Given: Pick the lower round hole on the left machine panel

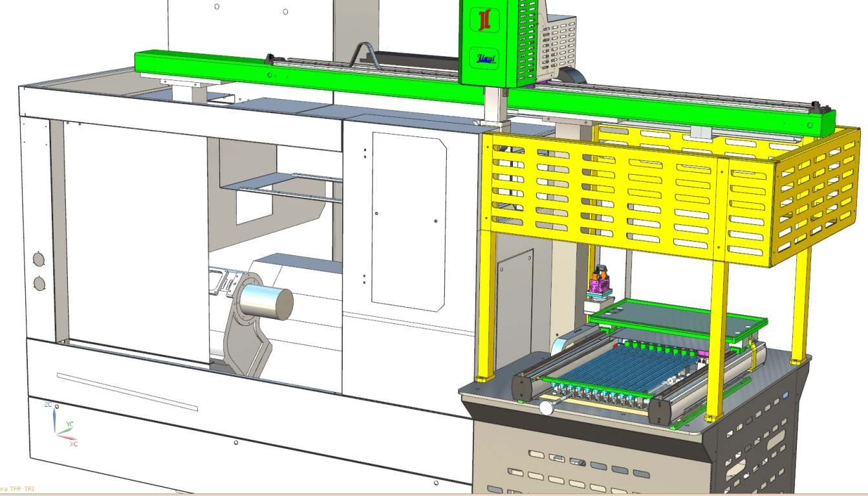Looking at the screenshot, I should pos(39,283).
